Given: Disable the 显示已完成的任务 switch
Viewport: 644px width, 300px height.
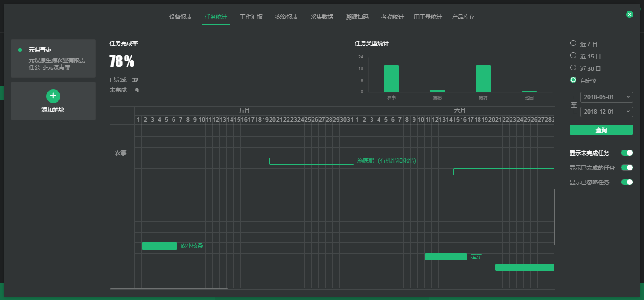Looking at the screenshot, I should [627, 167].
